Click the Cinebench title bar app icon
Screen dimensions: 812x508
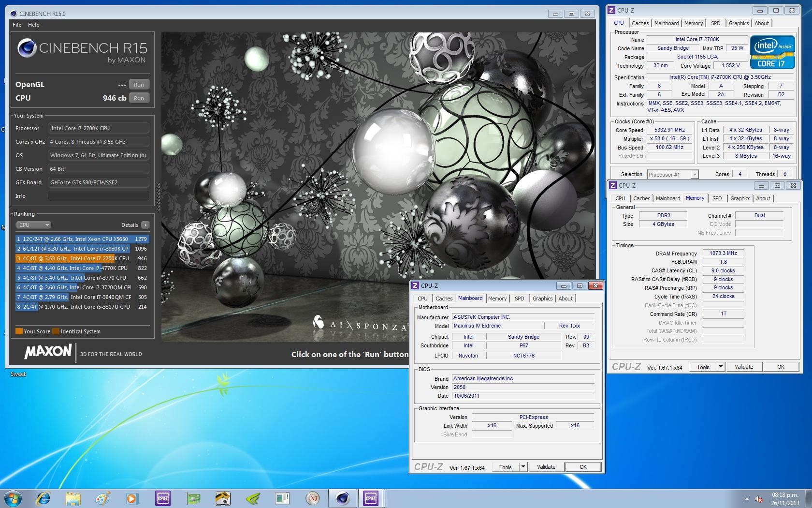pyautogui.click(x=13, y=14)
